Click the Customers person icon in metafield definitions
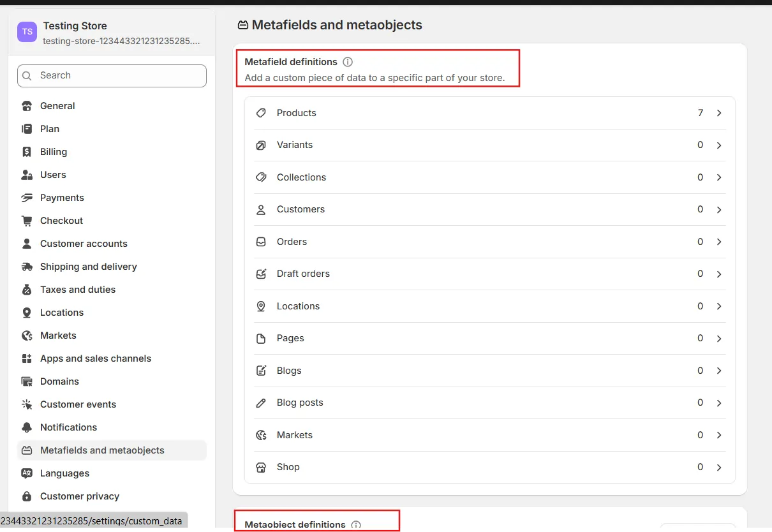The image size is (772, 532). [261, 209]
